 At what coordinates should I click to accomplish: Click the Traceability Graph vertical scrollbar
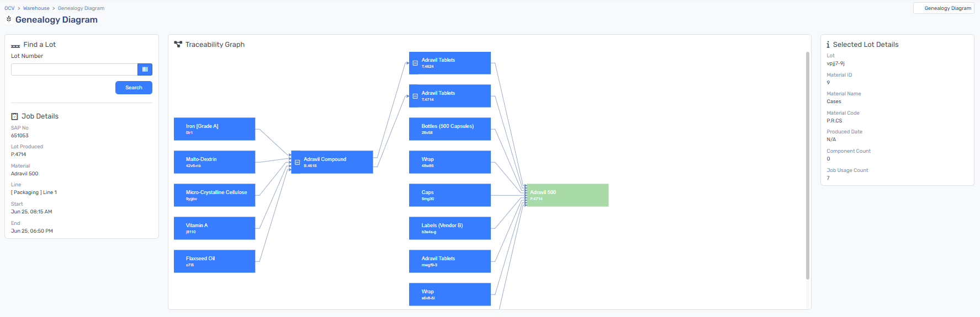(x=807, y=165)
